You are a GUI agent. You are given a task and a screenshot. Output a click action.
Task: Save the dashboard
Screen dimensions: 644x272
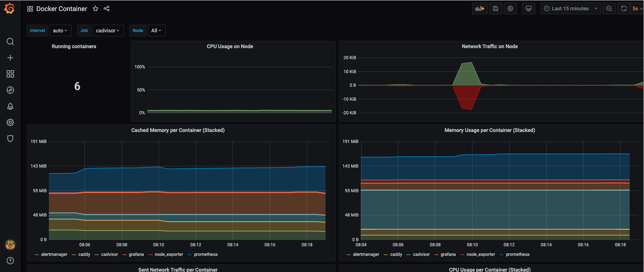point(496,8)
